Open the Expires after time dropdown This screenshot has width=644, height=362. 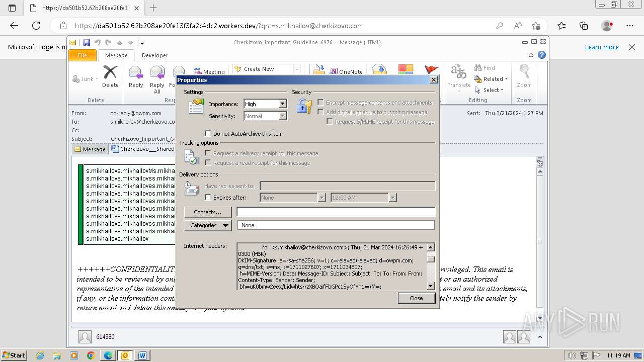[393, 198]
